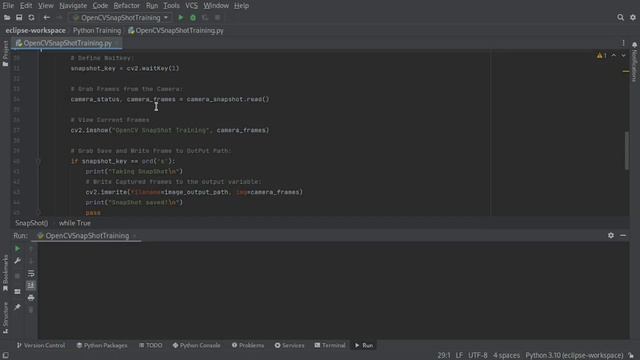Click 'while True' structure breadcrumb
Image resolution: width=640 pixels, height=360 pixels.
75,223
